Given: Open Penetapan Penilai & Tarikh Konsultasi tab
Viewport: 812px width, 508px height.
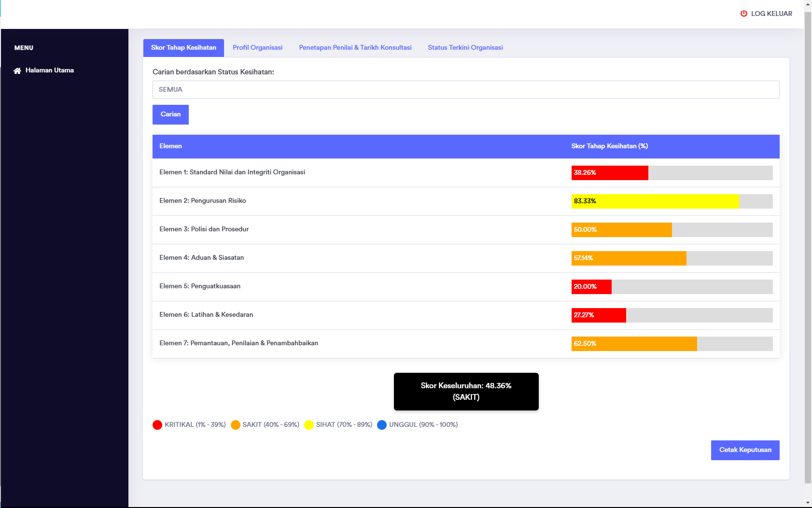Looking at the screenshot, I should tap(355, 48).
